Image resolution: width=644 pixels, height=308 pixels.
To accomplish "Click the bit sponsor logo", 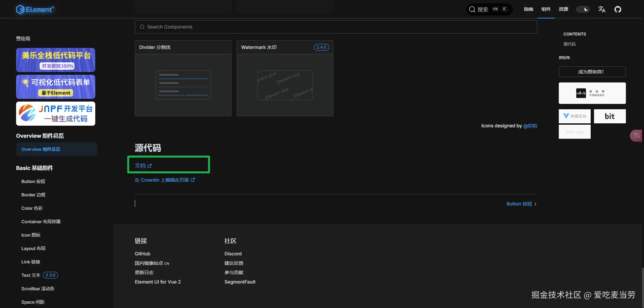I will click(610, 116).
